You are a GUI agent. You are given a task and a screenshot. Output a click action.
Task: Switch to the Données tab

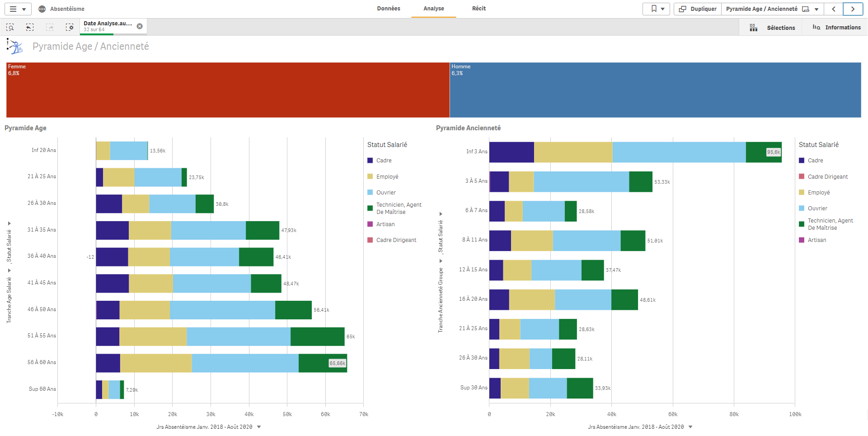pyautogui.click(x=389, y=9)
